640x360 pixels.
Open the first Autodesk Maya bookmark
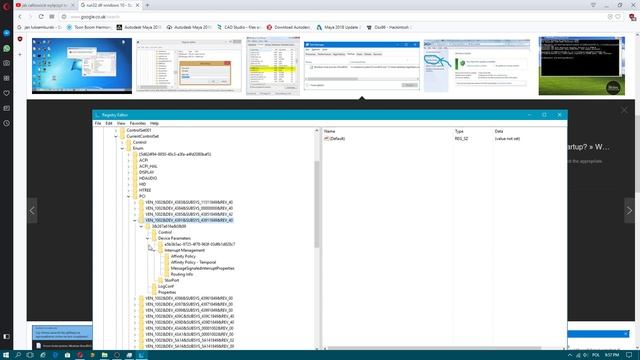click(x=139, y=27)
